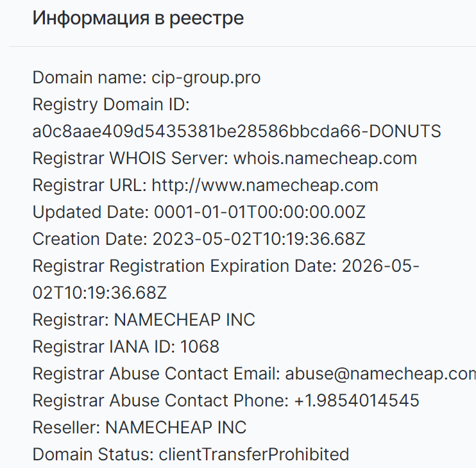The image size is (476, 468).
Task: Click the Reseller: NAMECHEAP INC line
Action: coord(139,428)
